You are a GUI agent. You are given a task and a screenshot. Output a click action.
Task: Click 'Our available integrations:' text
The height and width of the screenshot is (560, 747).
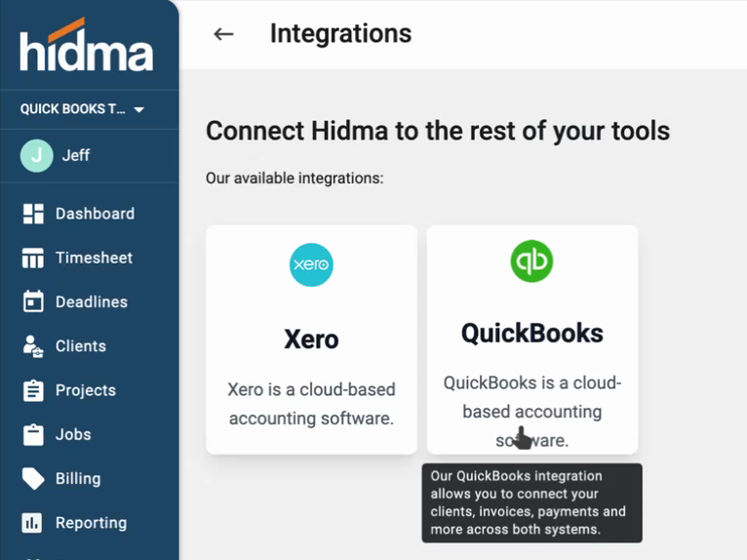[295, 179]
